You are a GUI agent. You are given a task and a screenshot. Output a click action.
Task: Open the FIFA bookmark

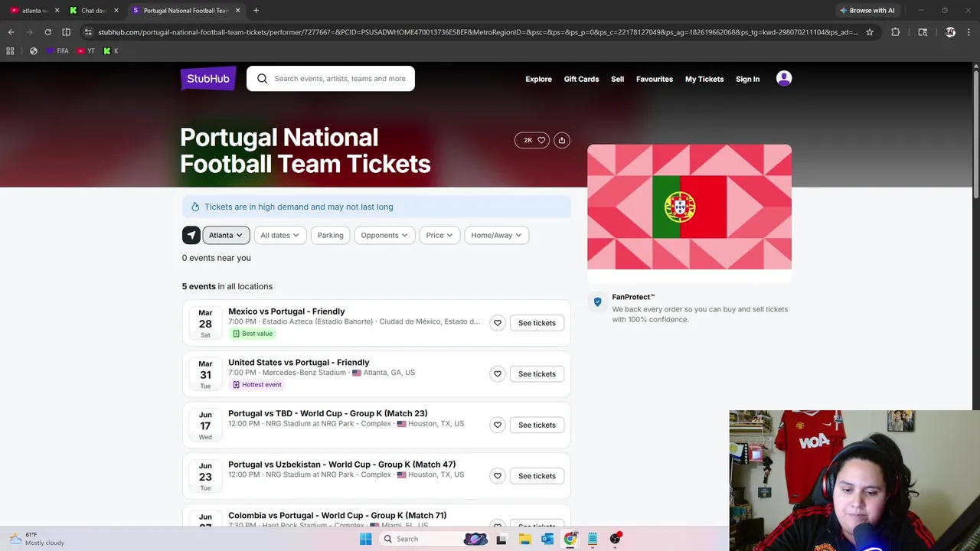click(x=57, y=51)
